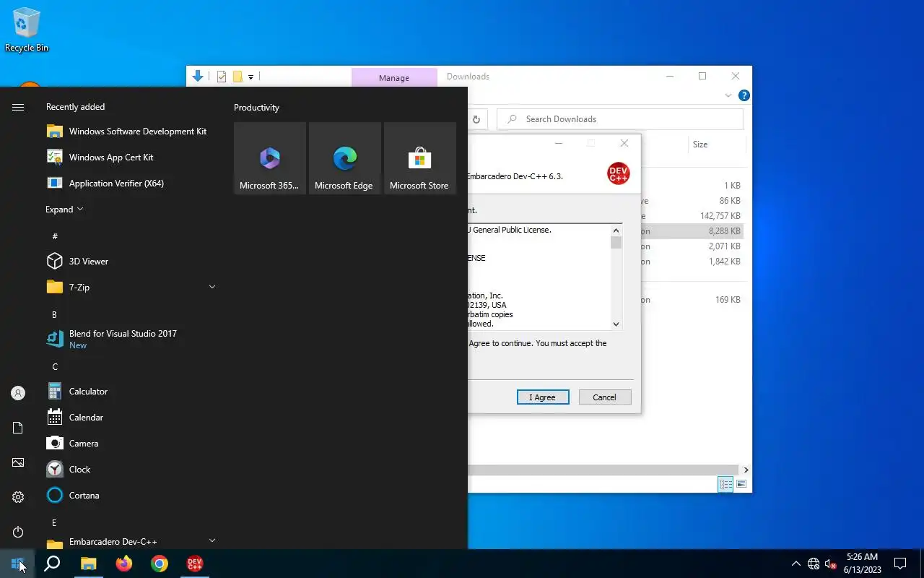This screenshot has height=578, width=924.
Task: Expand the Explorer ribbon chevron
Action: click(728, 95)
